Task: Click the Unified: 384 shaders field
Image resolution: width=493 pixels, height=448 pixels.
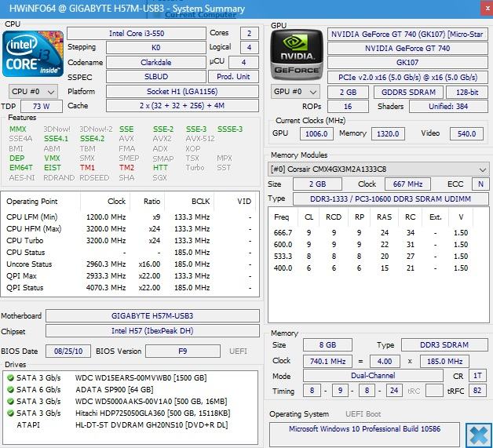Action: 448,107
